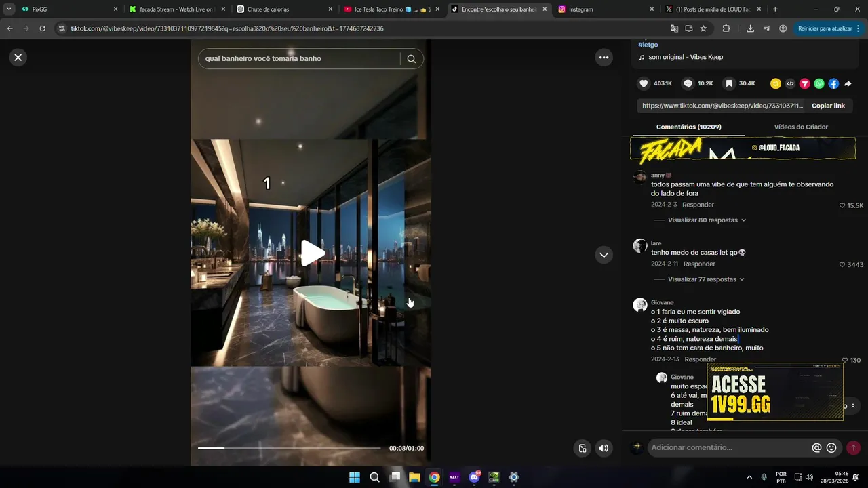Open Windows notification bell

(x=856, y=477)
